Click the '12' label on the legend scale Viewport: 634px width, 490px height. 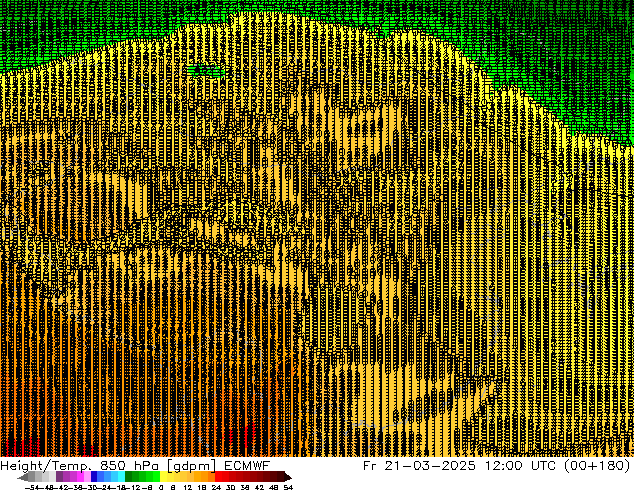[x=187, y=487]
